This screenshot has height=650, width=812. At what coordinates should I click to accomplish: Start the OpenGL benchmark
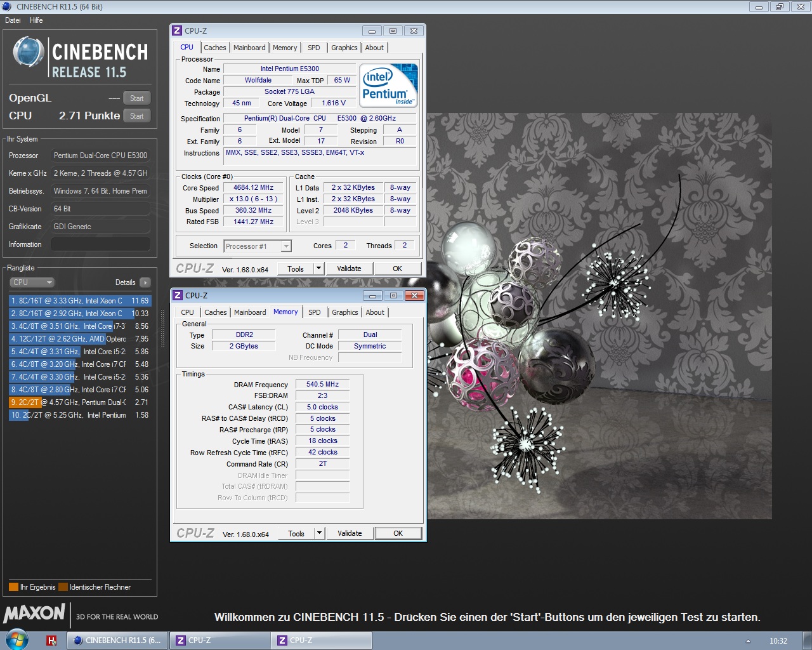137,98
